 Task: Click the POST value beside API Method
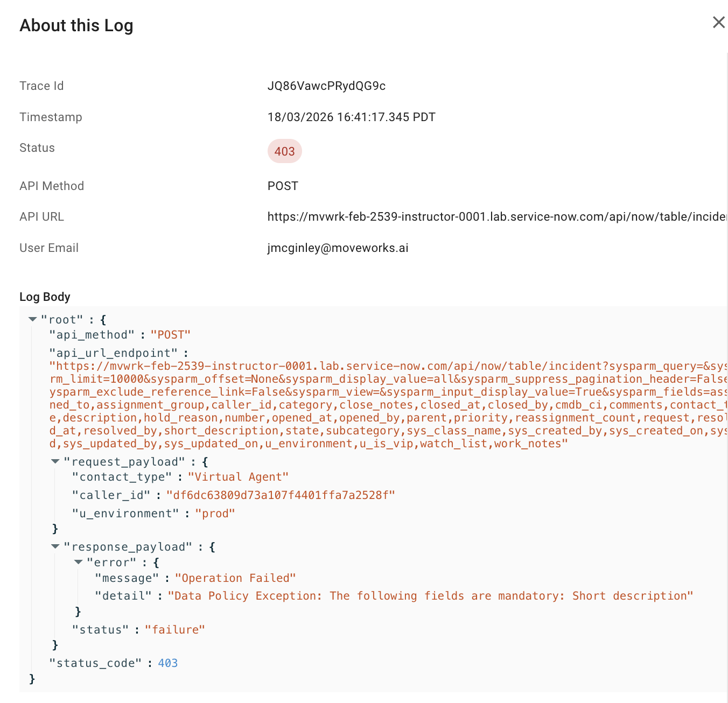click(x=283, y=186)
